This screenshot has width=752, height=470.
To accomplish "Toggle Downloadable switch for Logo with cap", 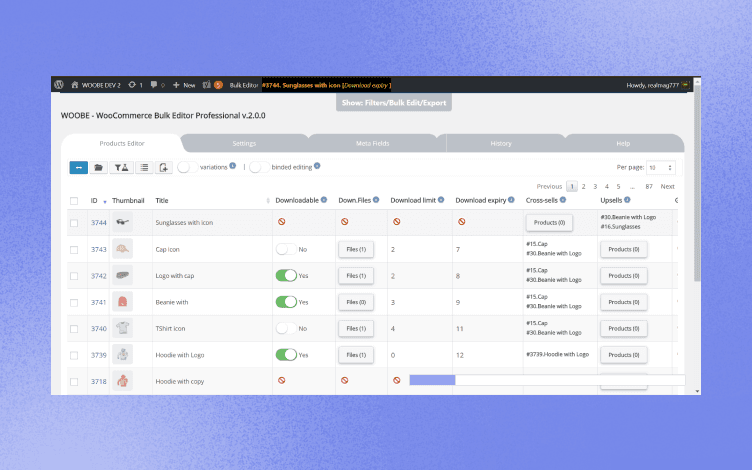I will click(286, 275).
